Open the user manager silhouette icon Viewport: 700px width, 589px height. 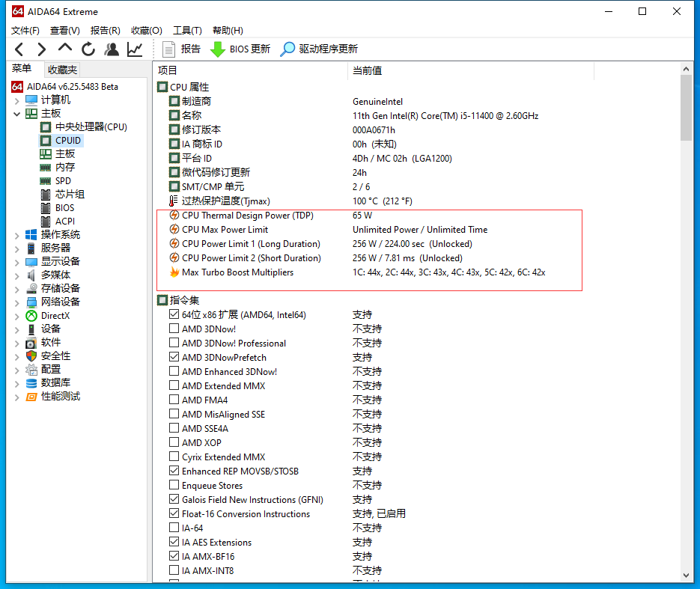[x=112, y=49]
